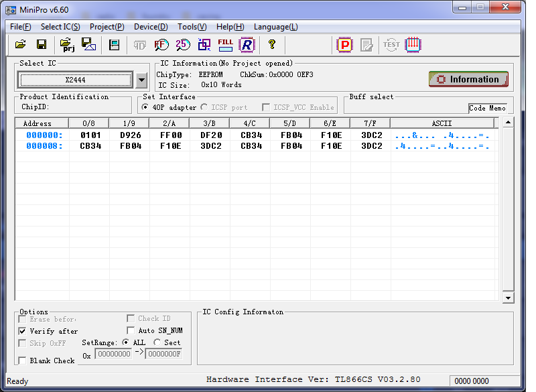Open help with the yellow question mark

272,44
